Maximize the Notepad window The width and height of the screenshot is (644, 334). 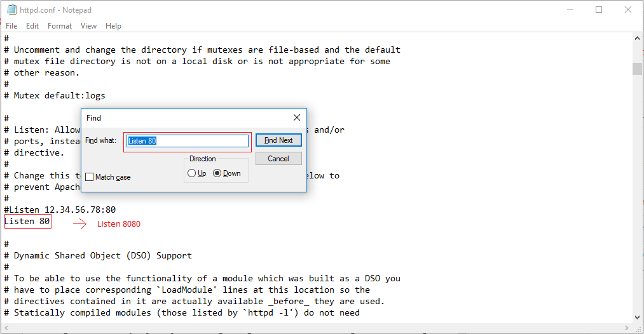599,10
